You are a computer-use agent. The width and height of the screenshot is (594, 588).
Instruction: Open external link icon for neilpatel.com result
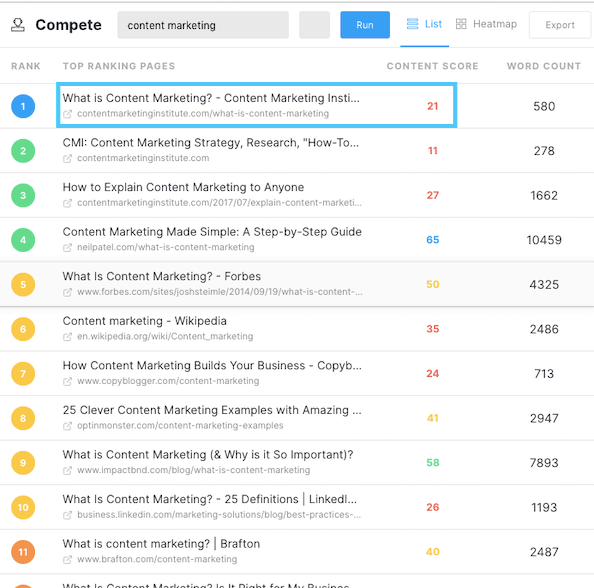67,248
